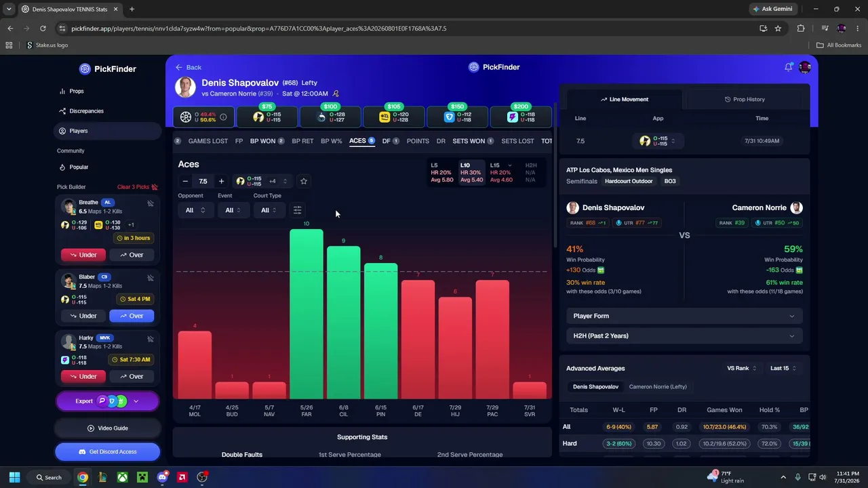Image resolution: width=868 pixels, height=488 pixels.
Task: Open the notifications bell
Action: tap(789, 67)
